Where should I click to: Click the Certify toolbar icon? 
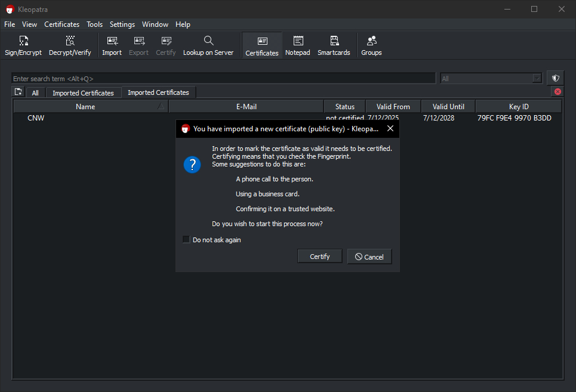point(166,45)
